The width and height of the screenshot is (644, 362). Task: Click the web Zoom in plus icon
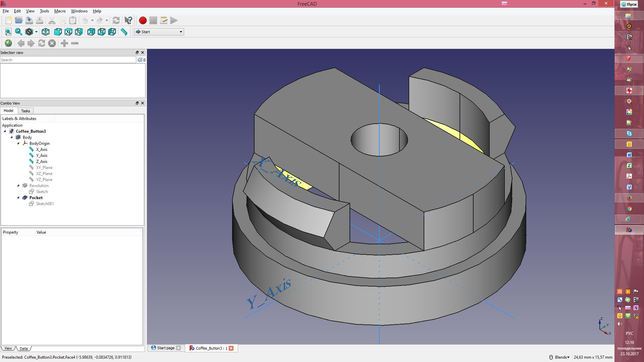coord(64,43)
